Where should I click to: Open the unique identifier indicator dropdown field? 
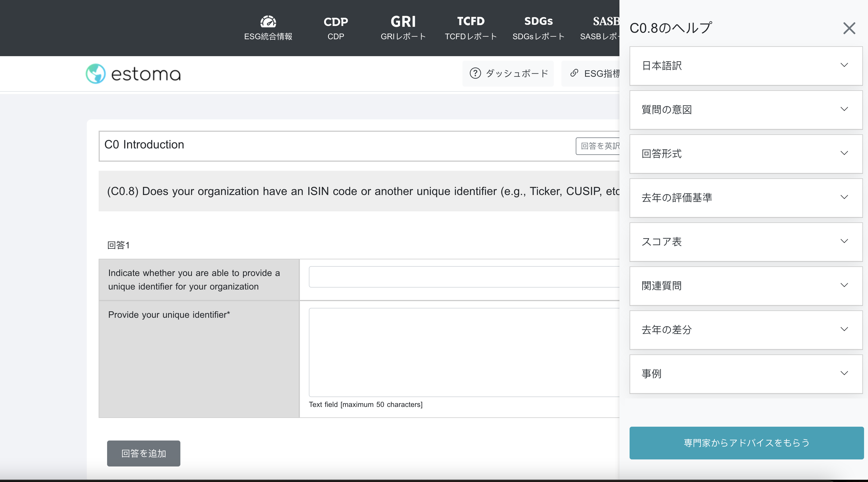click(464, 277)
